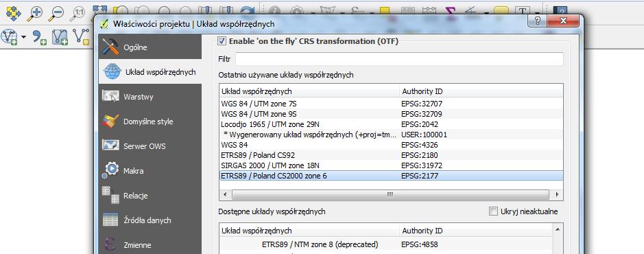Click the right arrow of horizontal scrollbar
644x254 pixels.
(557, 194)
